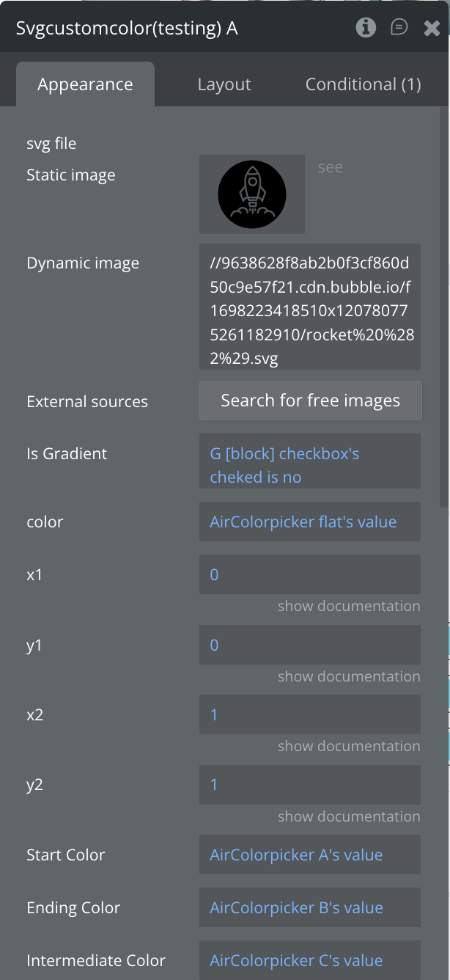
Task: Open the Layout tab
Action: (224, 84)
